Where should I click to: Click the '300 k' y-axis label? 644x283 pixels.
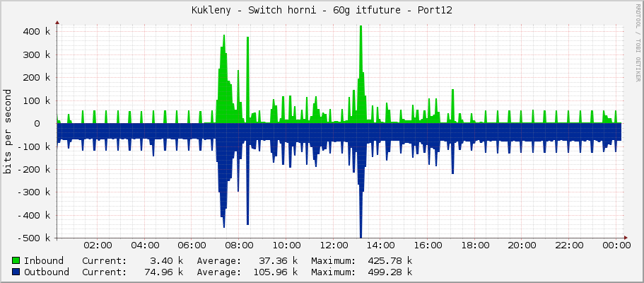(x=37, y=54)
